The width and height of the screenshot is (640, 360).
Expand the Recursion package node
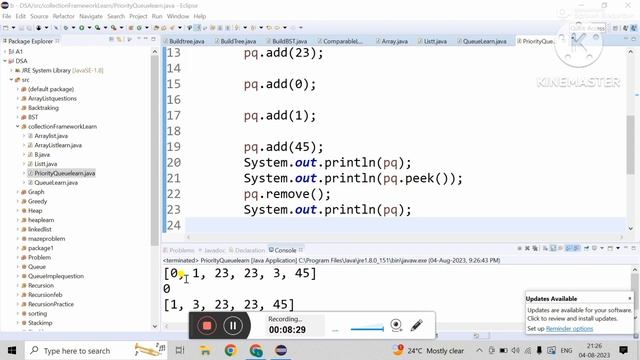18,285
